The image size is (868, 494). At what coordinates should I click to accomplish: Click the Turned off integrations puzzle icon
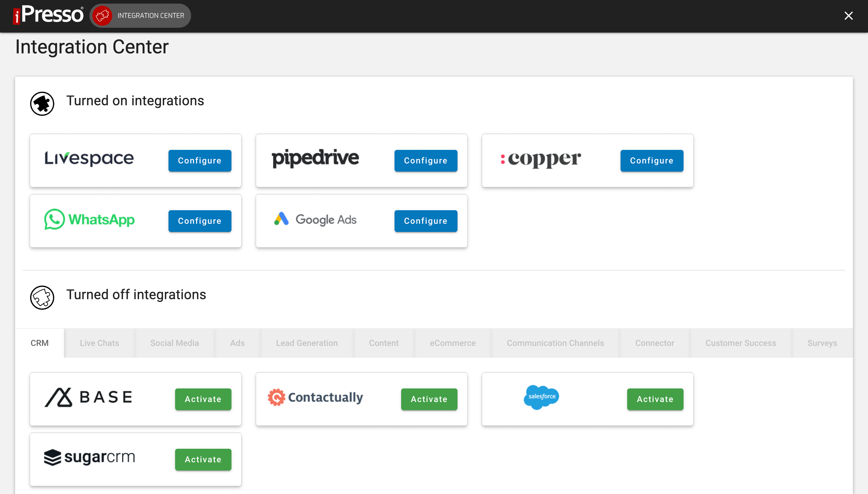coord(42,298)
